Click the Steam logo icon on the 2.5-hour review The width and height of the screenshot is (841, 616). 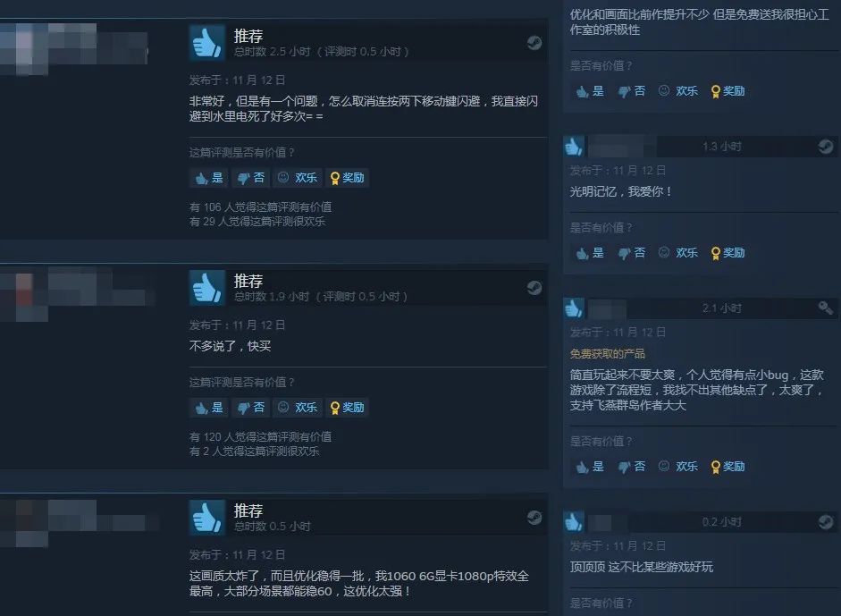[534, 43]
